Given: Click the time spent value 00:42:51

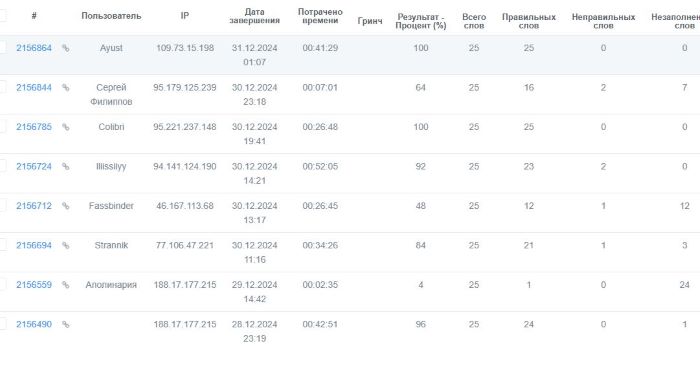Looking at the screenshot, I should point(320,324).
